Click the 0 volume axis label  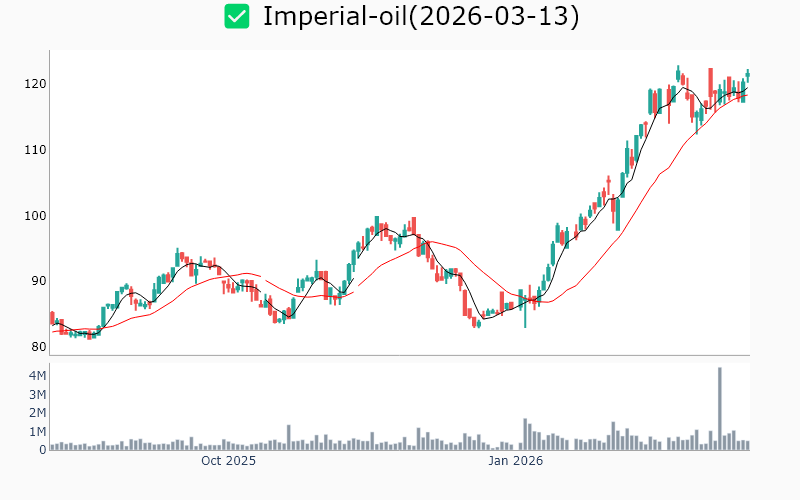pos(42,450)
